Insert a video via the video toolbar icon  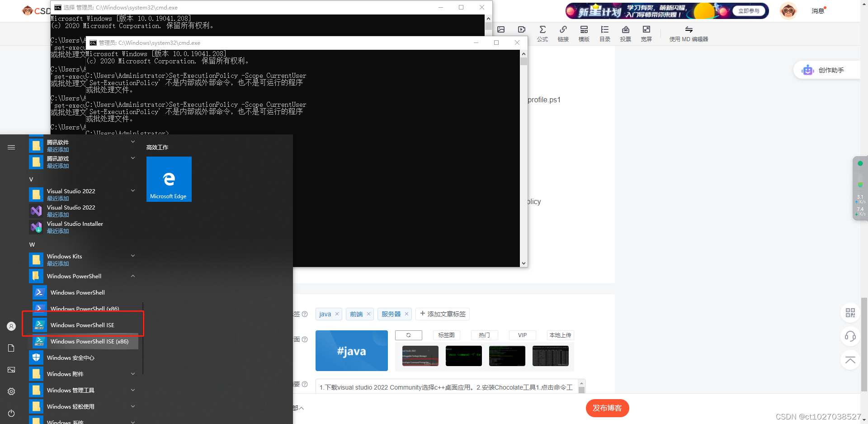522,29
